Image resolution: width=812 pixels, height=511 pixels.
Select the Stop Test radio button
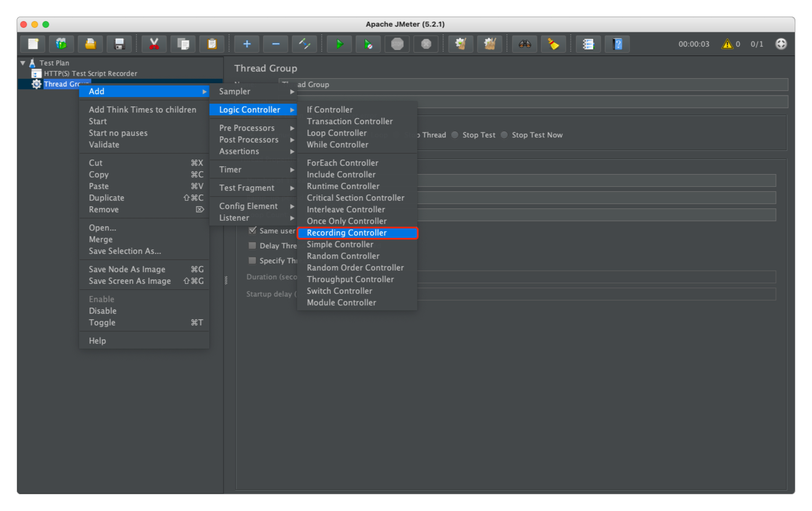(x=455, y=135)
